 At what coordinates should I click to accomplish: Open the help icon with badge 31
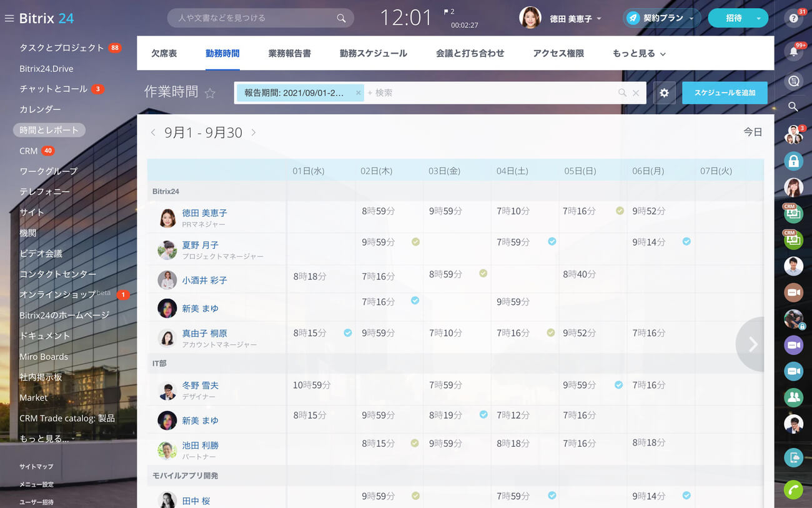point(794,18)
